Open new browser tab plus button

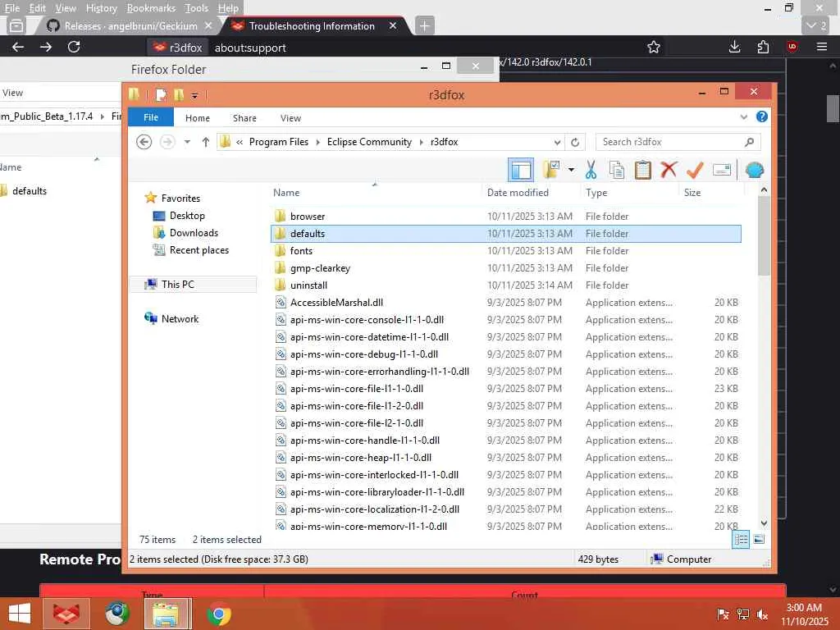[424, 25]
